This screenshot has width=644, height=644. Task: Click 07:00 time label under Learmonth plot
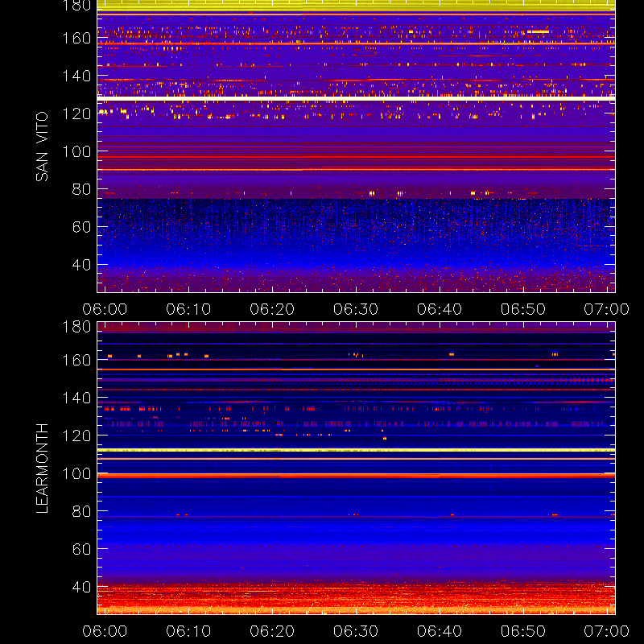[607, 631]
